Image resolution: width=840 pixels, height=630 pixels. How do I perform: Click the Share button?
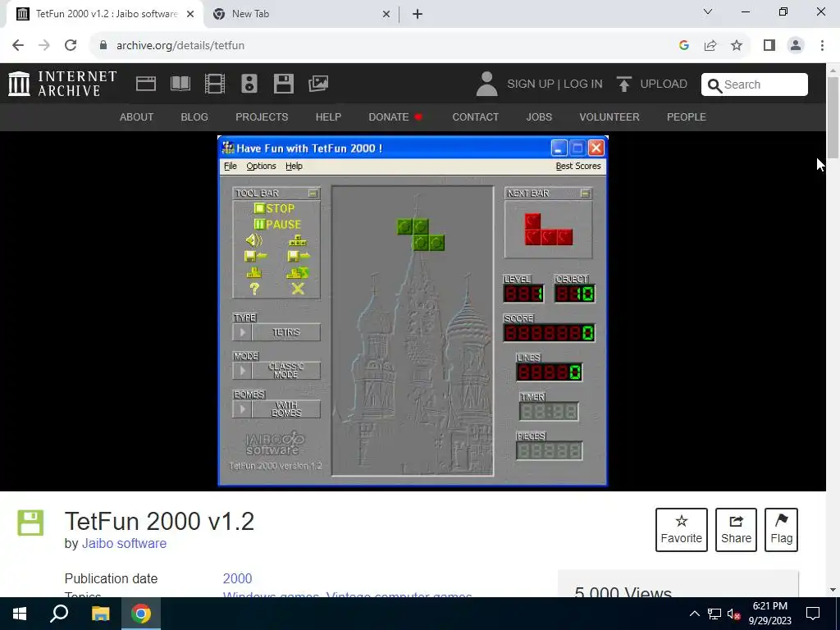coord(736,530)
